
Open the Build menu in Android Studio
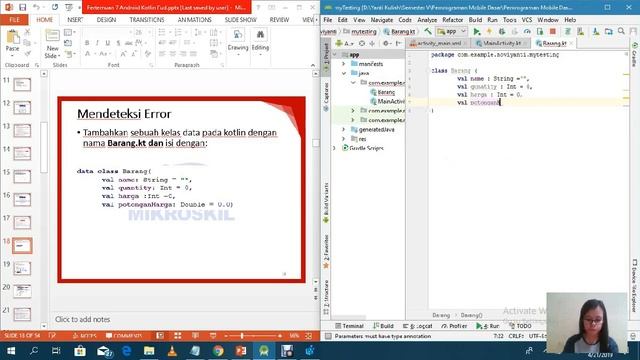click(475, 20)
